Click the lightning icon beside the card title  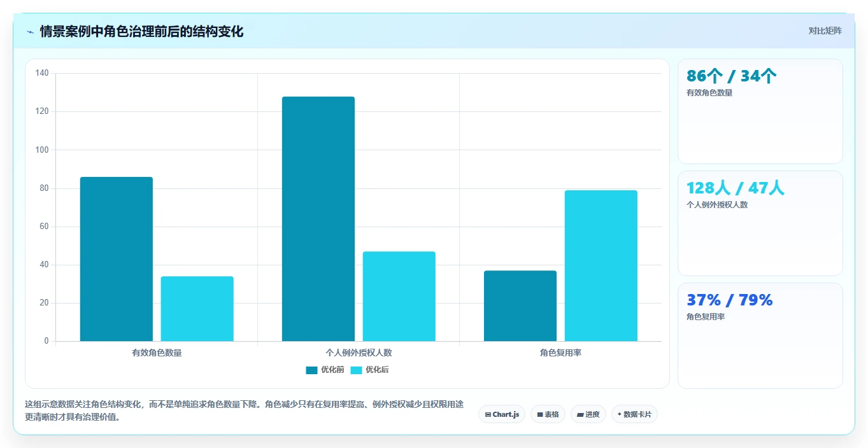coord(30,32)
